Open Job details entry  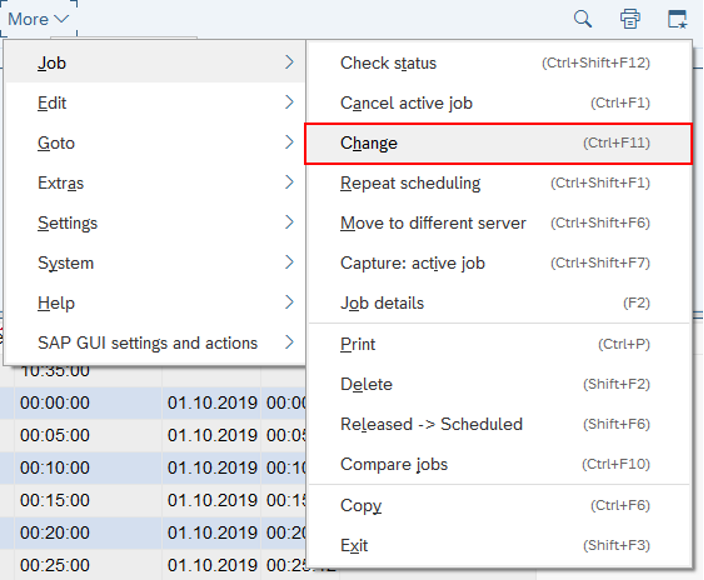click(499, 303)
